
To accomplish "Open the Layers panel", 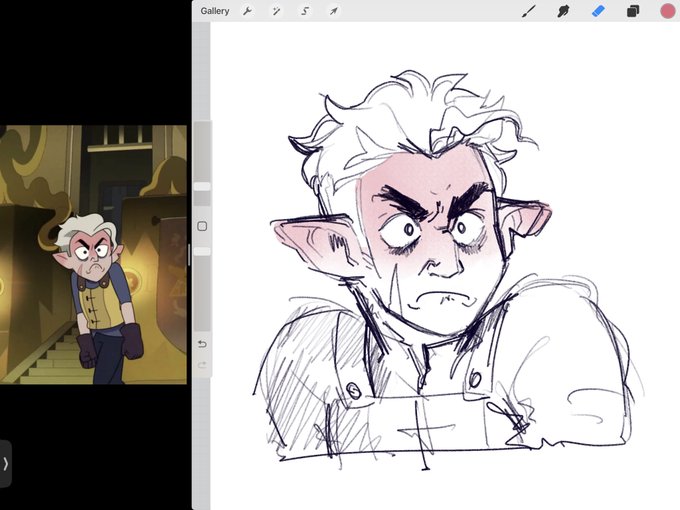I will 633,11.
